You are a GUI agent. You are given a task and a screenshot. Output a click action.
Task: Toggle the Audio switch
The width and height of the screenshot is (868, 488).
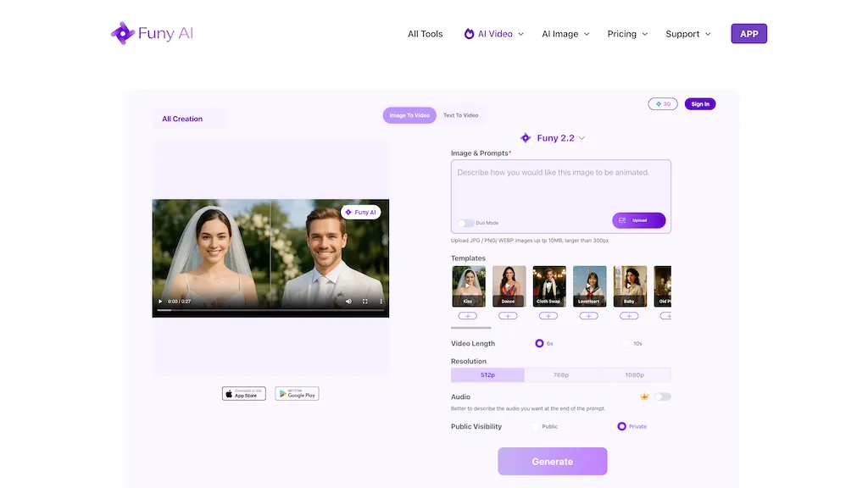click(663, 396)
